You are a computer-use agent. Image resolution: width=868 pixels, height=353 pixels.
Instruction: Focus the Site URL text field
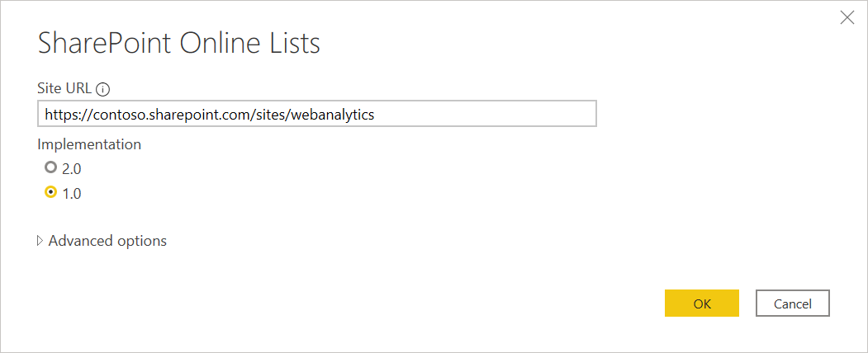(316, 114)
